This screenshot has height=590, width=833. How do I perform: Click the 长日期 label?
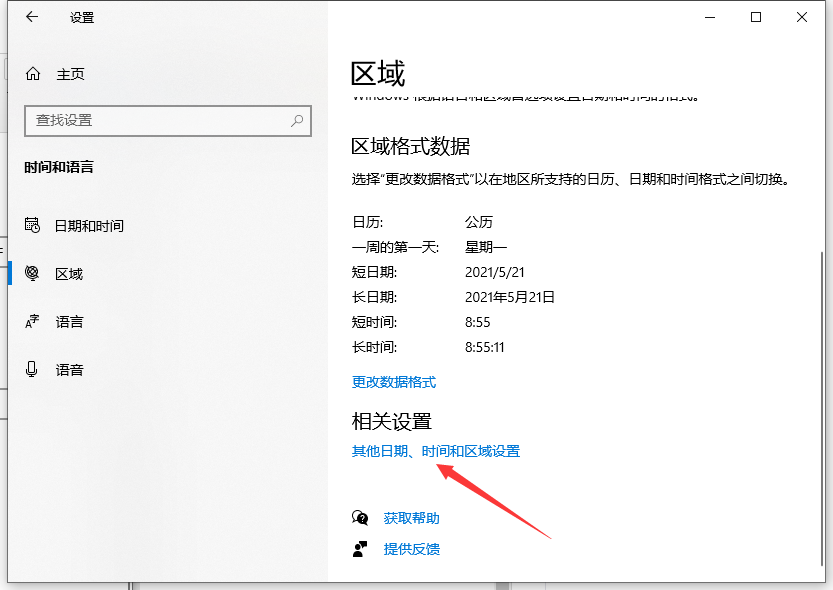pyautogui.click(x=374, y=297)
